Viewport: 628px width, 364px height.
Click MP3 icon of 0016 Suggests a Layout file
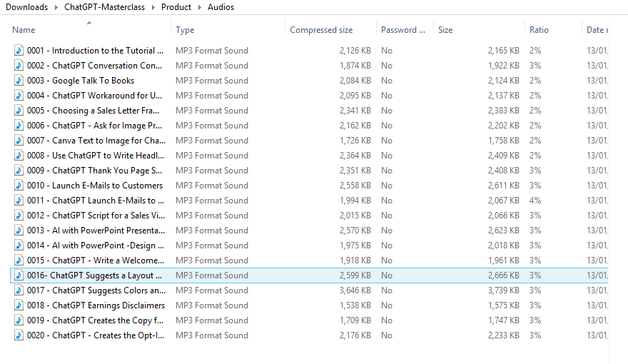pyautogui.click(x=19, y=275)
